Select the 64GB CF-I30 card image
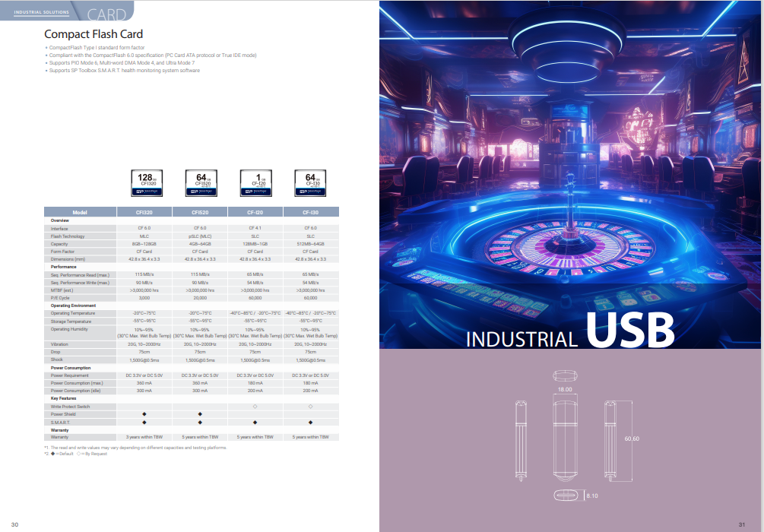The height and width of the screenshot is (532, 764). pyautogui.click(x=312, y=183)
